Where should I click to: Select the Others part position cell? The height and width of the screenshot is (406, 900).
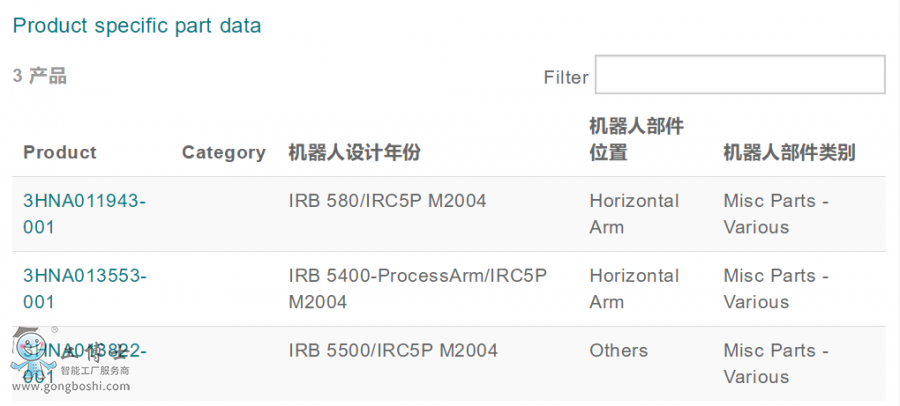pos(618,351)
